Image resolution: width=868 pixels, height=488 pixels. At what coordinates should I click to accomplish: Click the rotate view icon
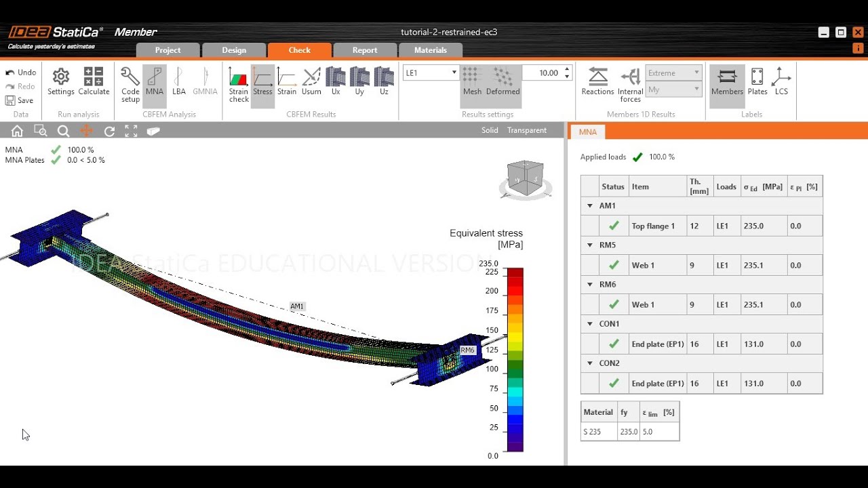pos(109,131)
